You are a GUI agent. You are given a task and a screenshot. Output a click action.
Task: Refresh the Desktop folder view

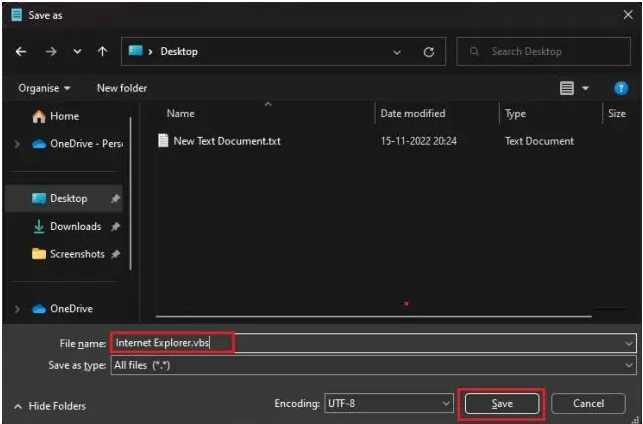point(428,52)
